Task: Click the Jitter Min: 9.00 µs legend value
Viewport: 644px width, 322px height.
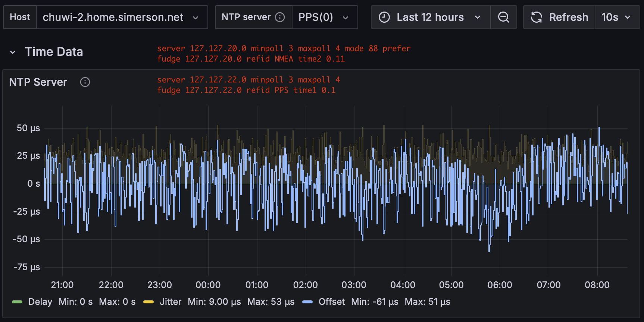Action: click(x=214, y=302)
